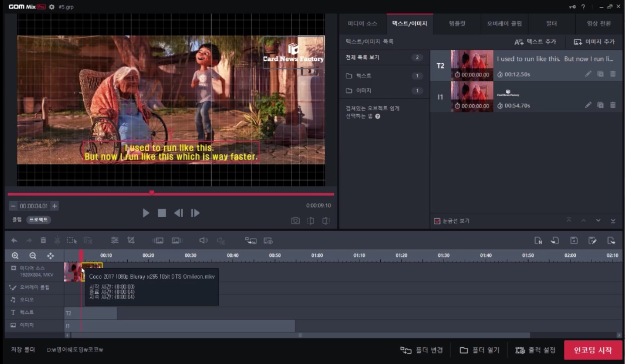Move item to top with double-up arrow
This screenshot has height=364, width=625.
point(569,220)
